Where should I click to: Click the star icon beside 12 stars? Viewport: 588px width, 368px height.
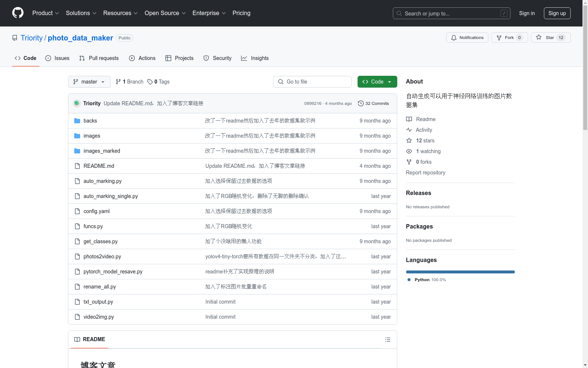(409, 141)
